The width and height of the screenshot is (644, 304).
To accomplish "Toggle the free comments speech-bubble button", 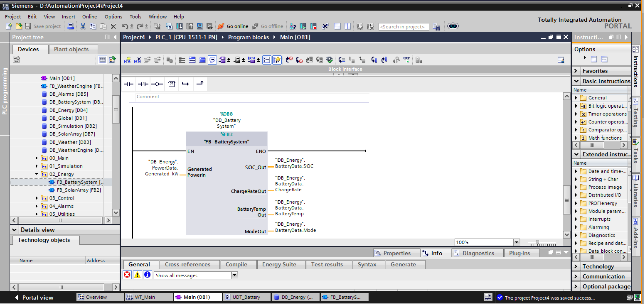I will (212, 60).
